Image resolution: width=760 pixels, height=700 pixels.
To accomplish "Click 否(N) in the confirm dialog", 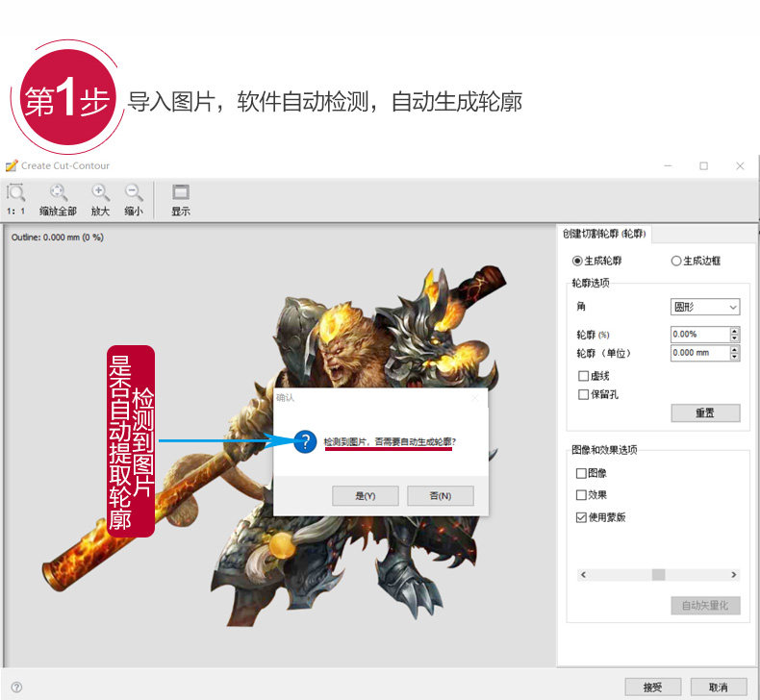I will [440, 495].
